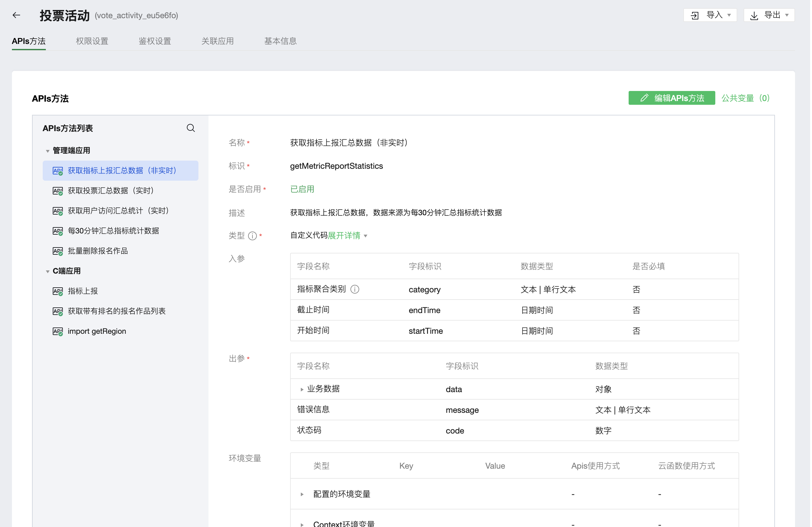Click API icon for 获取投票汇总数据（实时）
Image resolution: width=812 pixels, height=527 pixels.
click(x=58, y=191)
